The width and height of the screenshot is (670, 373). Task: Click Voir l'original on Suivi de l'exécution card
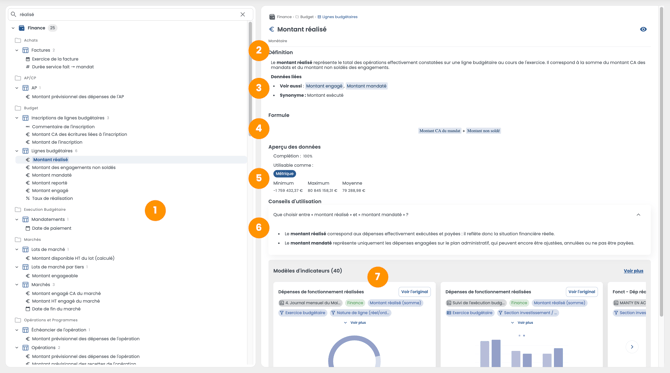[582, 292]
